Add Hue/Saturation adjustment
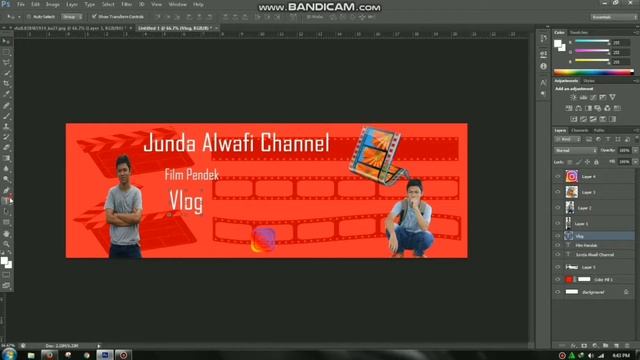 [569, 108]
